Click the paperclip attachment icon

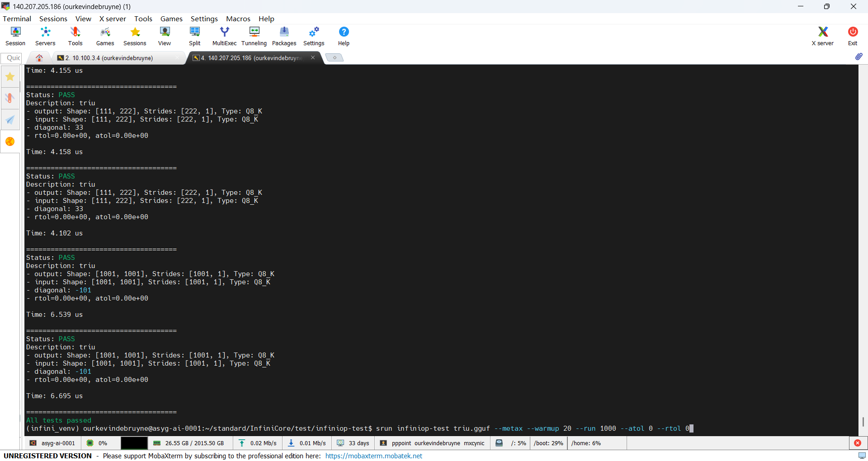click(859, 56)
